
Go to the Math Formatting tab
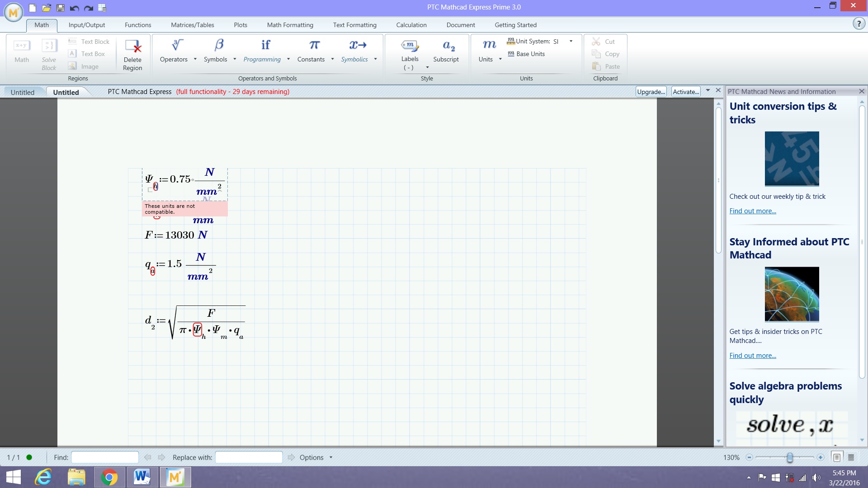pyautogui.click(x=290, y=25)
